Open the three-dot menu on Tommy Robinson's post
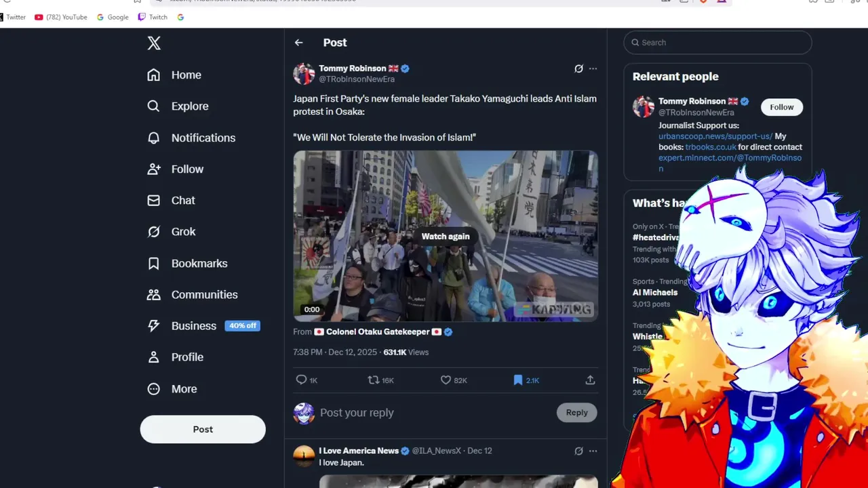868x488 pixels. [593, 68]
